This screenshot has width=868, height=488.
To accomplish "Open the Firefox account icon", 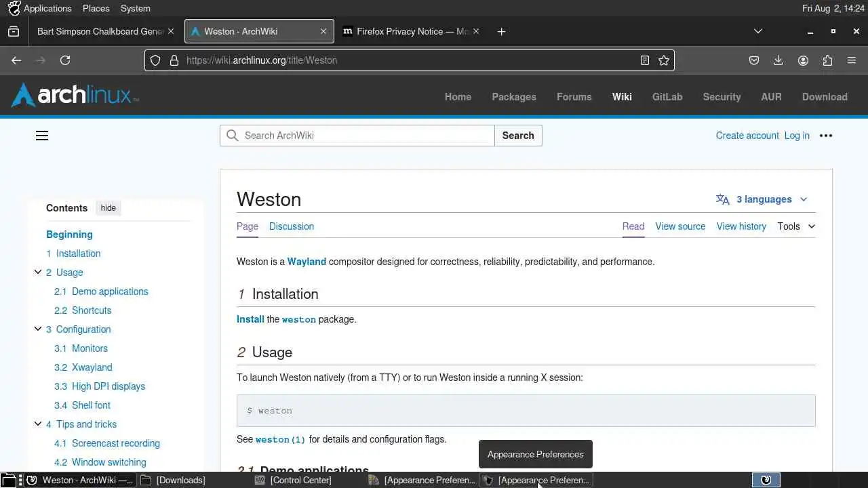I will coord(803,60).
